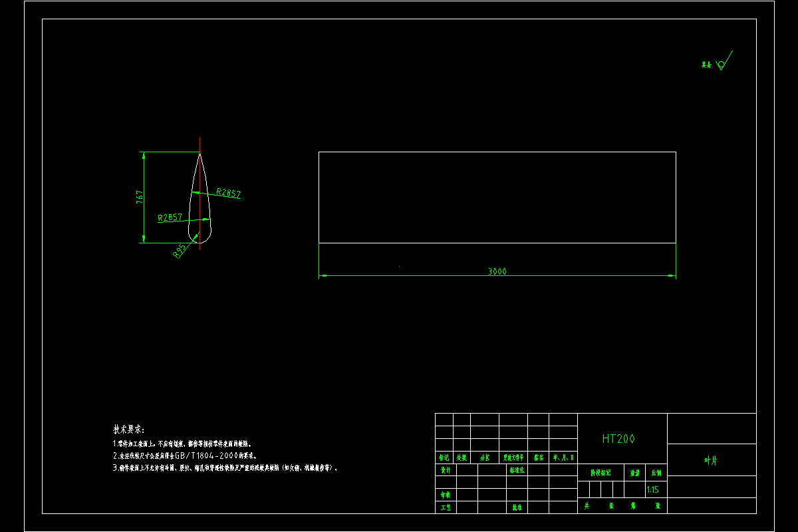The height and width of the screenshot is (532, 798).
Task: Click the upper R2857 radius label
Action: [x=229, y=194]
